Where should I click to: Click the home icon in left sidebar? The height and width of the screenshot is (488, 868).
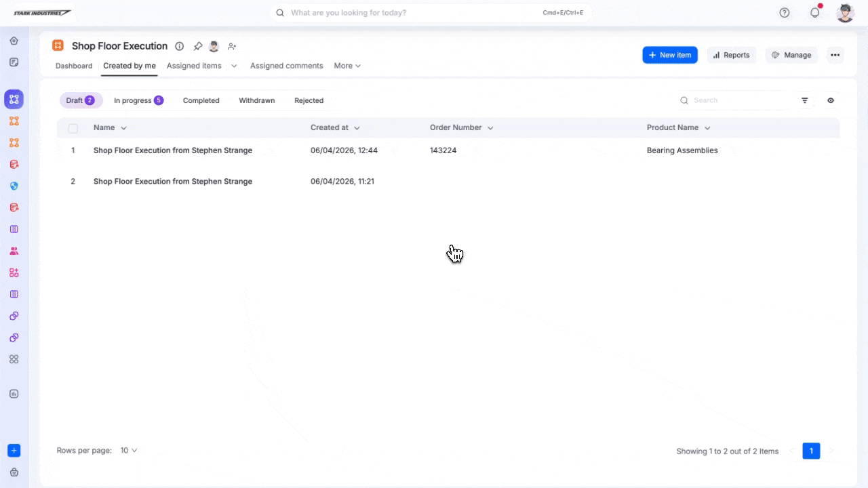14,41
